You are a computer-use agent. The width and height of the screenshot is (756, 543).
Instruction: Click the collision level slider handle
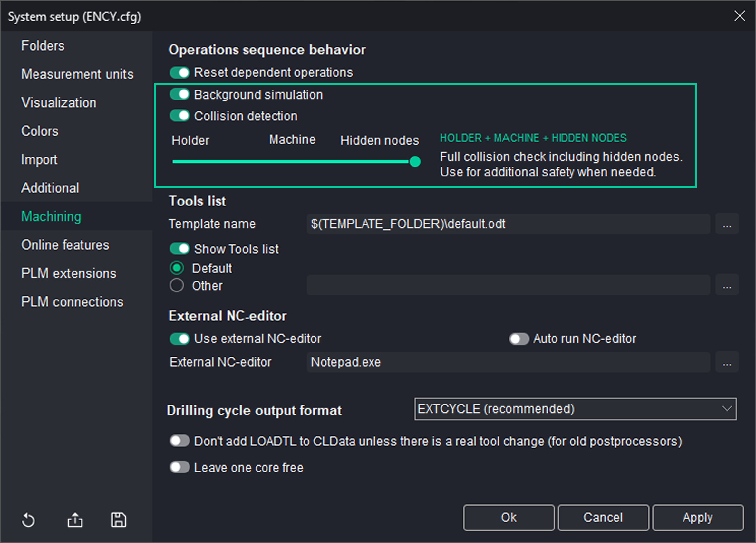[415, 162]
